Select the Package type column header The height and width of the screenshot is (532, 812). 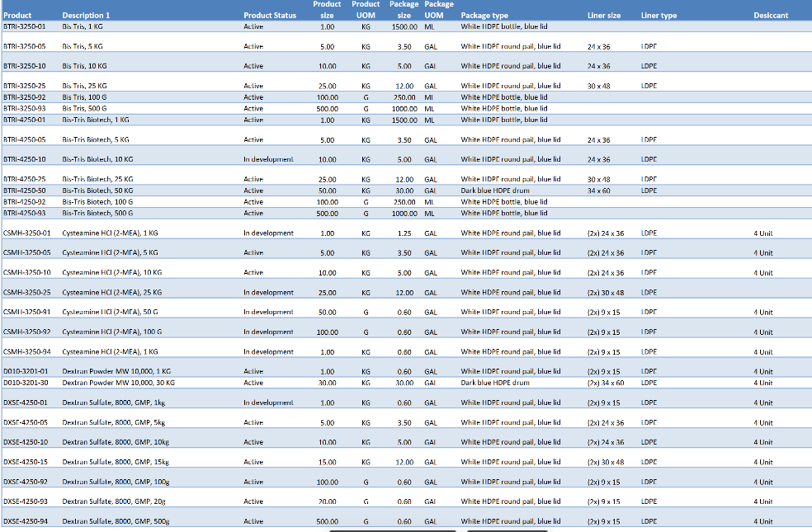coord(484,16)
